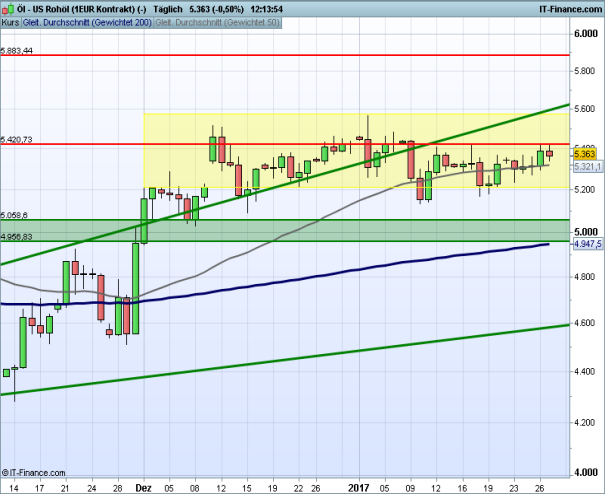Viewport: 605px width, 494px height.
Task: Click date label 15 on the axis
Action: click(x=247, y=489)
